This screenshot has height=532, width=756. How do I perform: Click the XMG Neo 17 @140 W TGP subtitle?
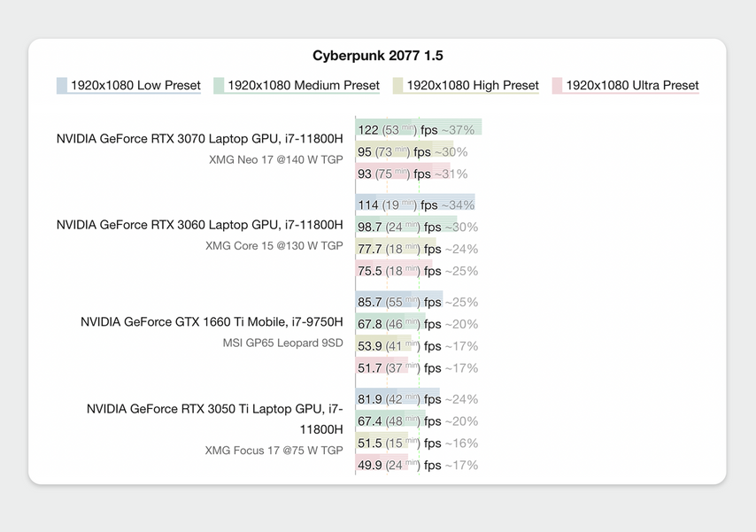point(276,159)
